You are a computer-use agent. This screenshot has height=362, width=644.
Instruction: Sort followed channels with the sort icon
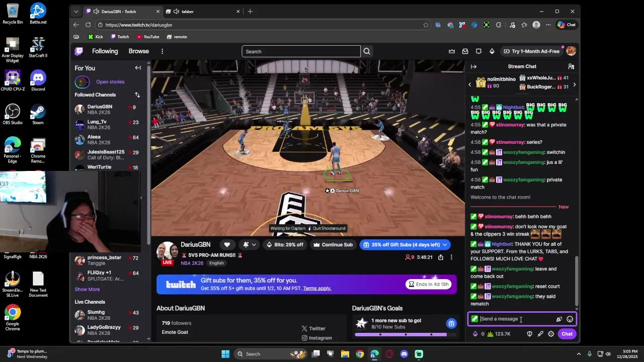pos(137,95)
